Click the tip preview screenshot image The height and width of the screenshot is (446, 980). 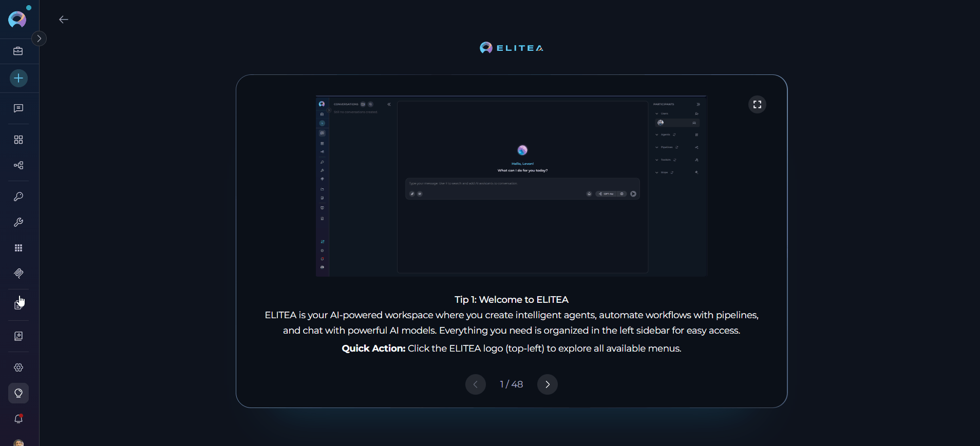click(511, 186)
